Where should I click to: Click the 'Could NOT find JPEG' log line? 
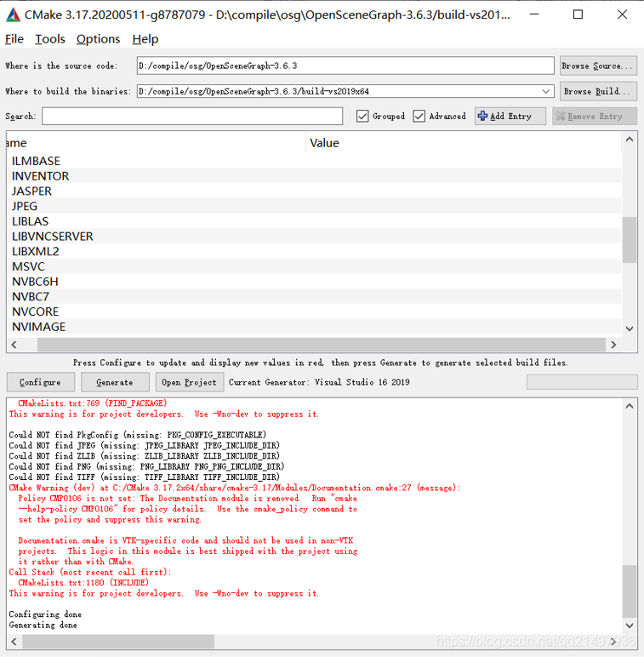144,445
